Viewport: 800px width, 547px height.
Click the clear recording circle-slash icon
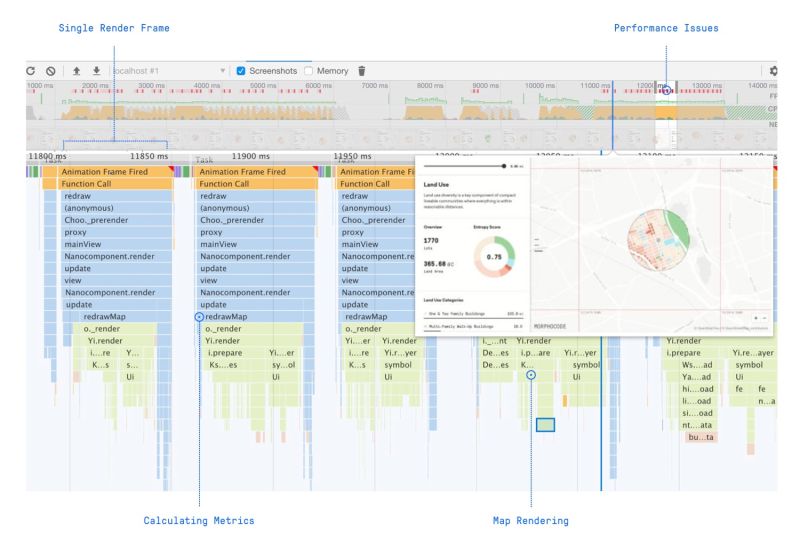pyautogui.click(x=51, y=71)
